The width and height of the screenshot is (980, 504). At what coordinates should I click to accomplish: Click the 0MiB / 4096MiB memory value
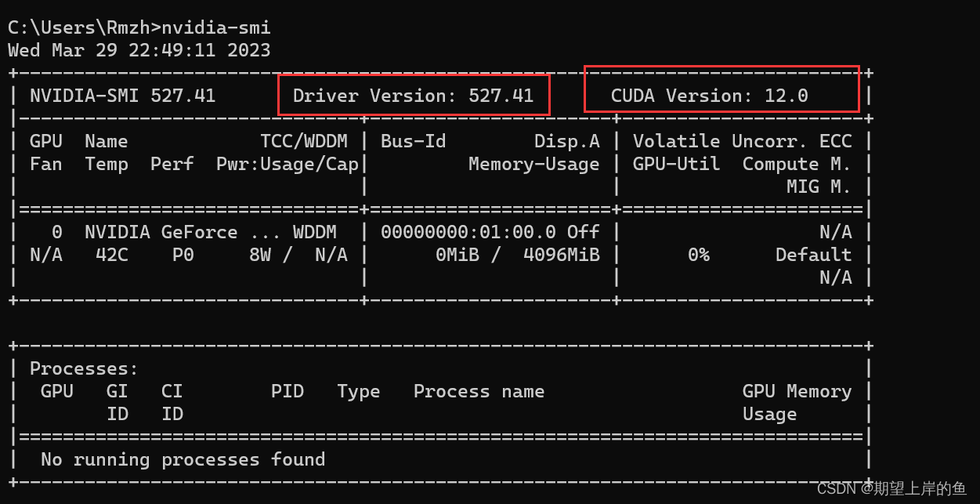[518, 255]
